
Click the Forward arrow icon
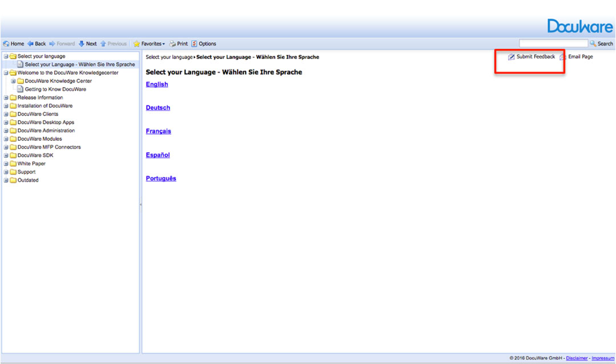52,43
